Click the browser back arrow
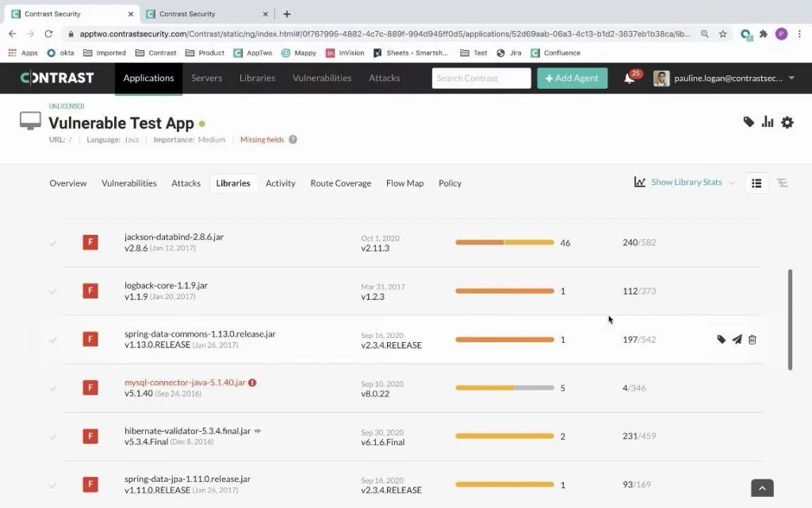 (x=13, y=33)
